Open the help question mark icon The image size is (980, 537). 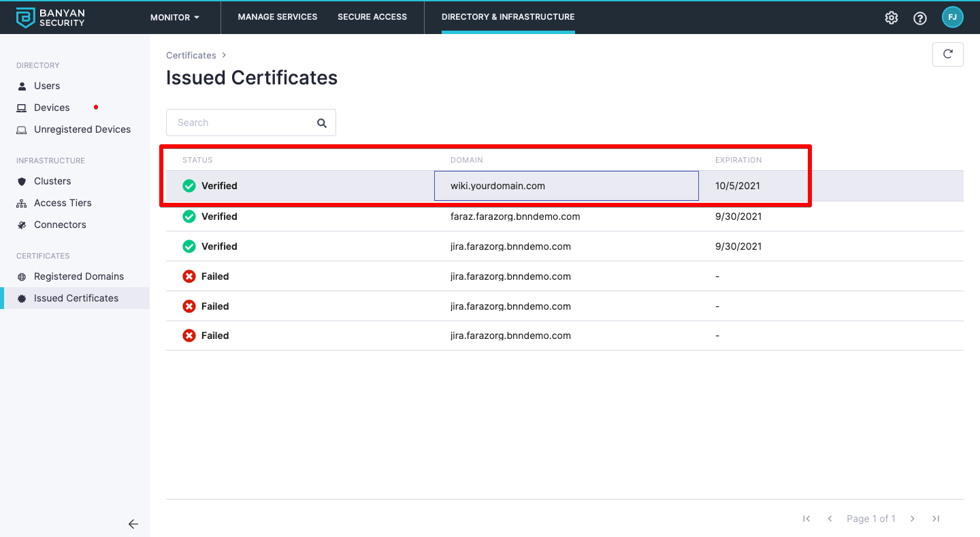(x=920, y=18)
